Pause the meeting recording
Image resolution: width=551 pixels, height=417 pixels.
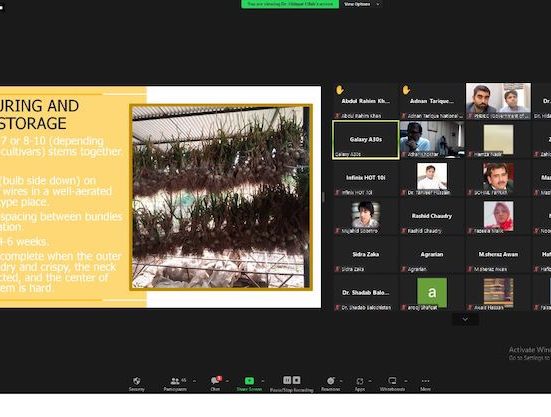(287, 380)
